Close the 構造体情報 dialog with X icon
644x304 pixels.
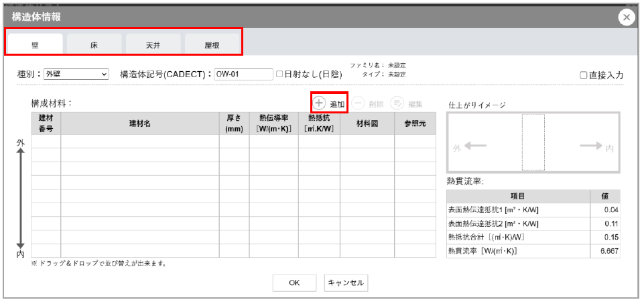click(627, 18)
